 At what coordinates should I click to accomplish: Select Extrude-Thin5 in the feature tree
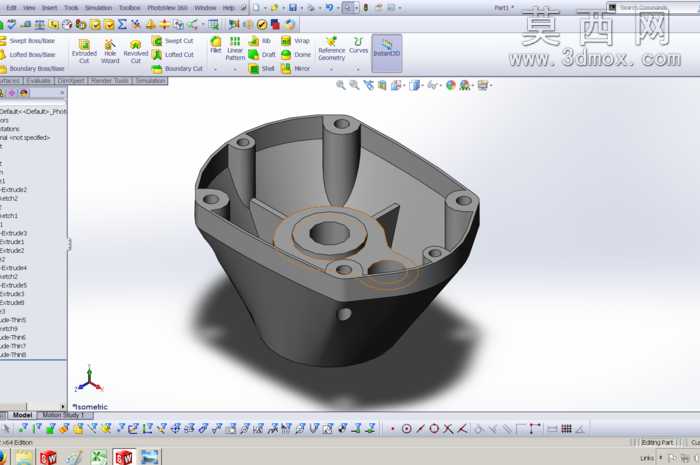(13, 320)
